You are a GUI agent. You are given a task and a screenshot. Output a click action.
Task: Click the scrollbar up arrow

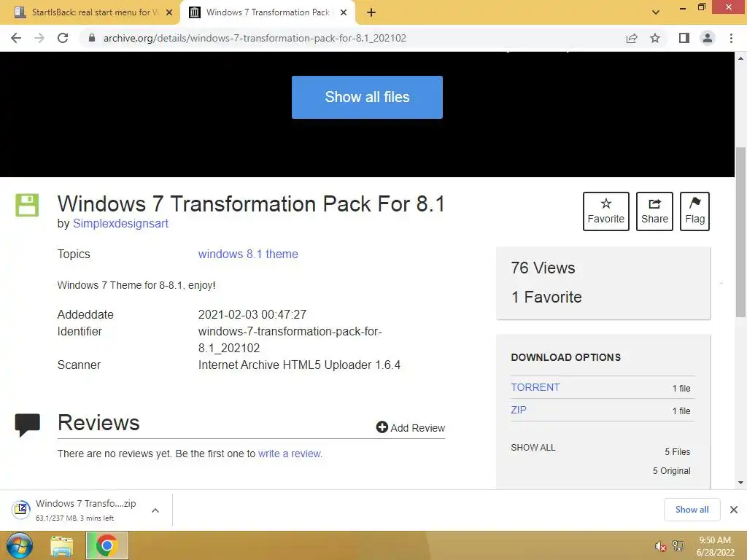pos(741,58)
